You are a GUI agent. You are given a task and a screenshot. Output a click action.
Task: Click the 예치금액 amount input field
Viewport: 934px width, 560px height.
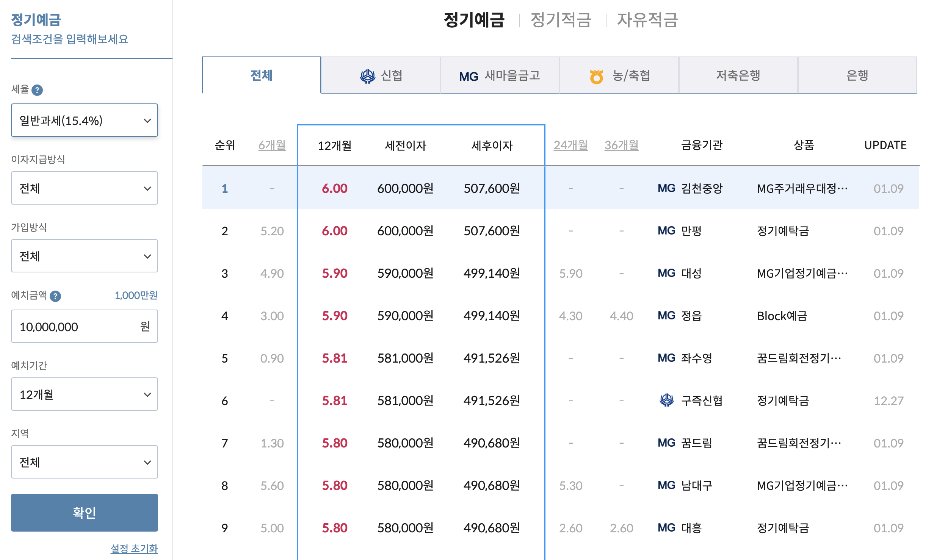point(76,327)
